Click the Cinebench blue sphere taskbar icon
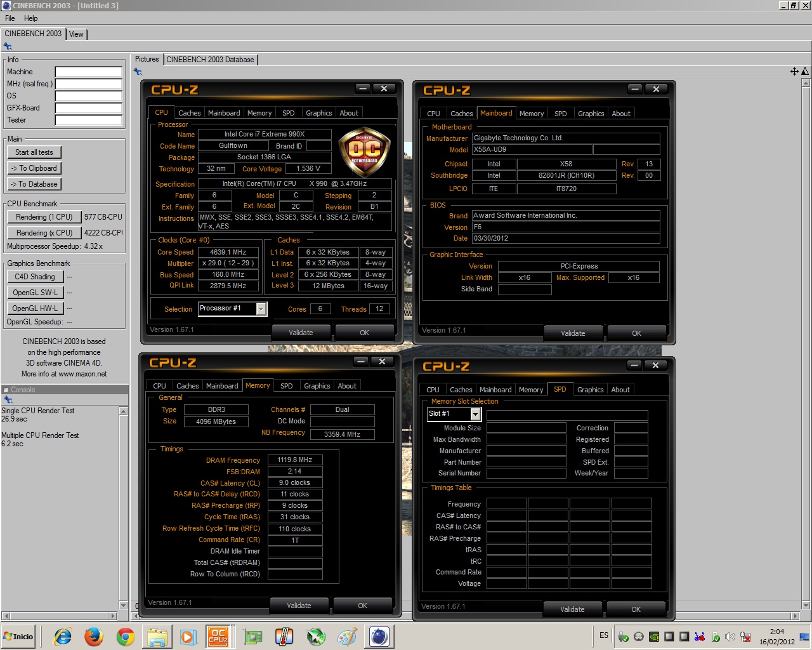812x650 pixels. click(x=379, y=636)
